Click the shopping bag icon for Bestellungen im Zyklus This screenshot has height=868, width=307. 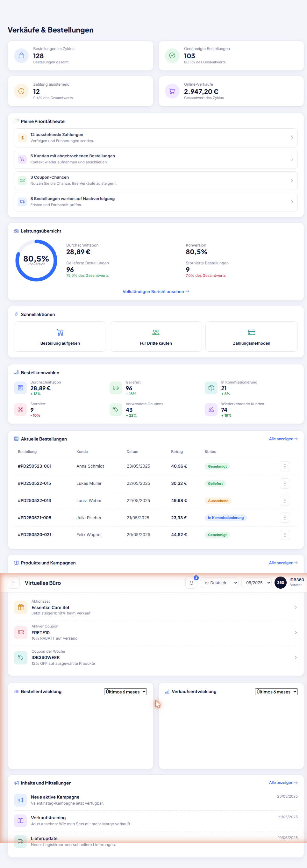21,56
